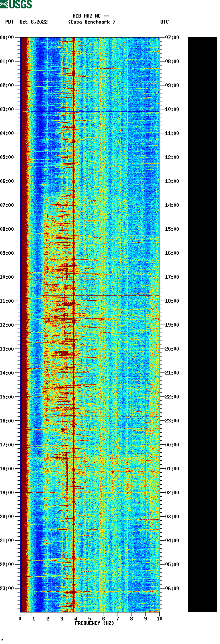
Task: Select the date 'Oct 6,2022'
Action: click(33, 22)
